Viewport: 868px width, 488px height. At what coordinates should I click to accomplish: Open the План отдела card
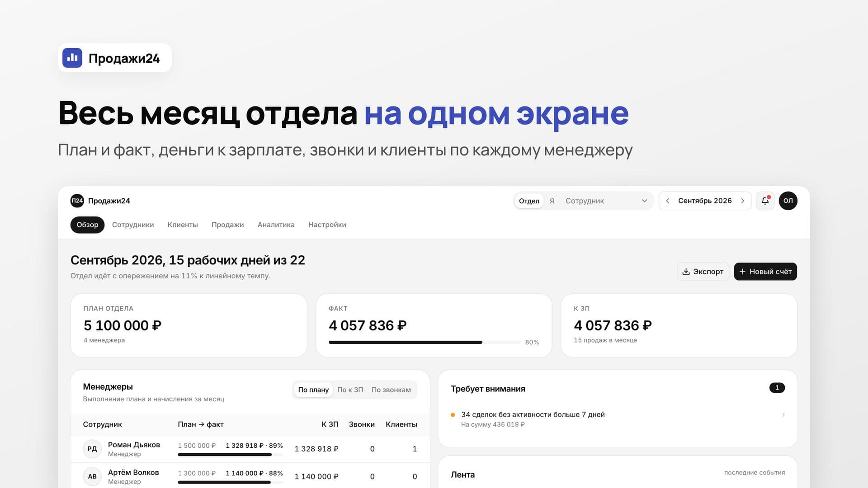tap(189, 325)
